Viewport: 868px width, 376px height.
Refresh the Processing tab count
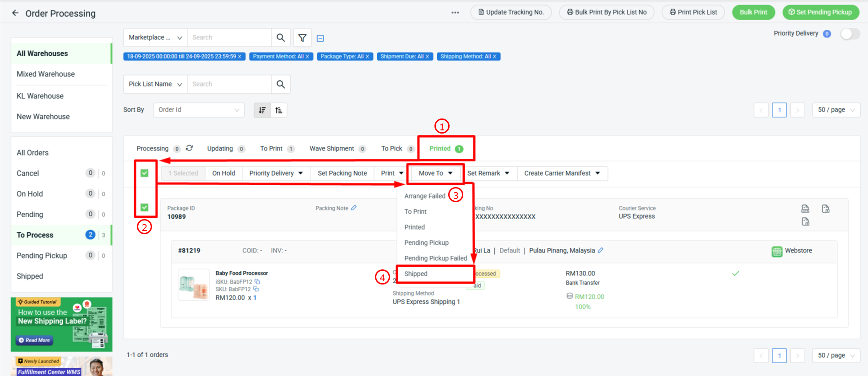(190, 148)
